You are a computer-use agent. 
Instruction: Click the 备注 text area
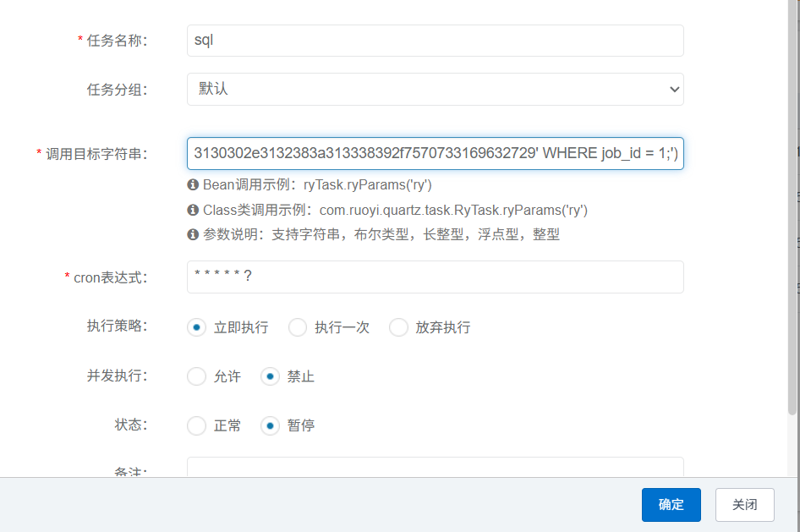click(436, 467)
